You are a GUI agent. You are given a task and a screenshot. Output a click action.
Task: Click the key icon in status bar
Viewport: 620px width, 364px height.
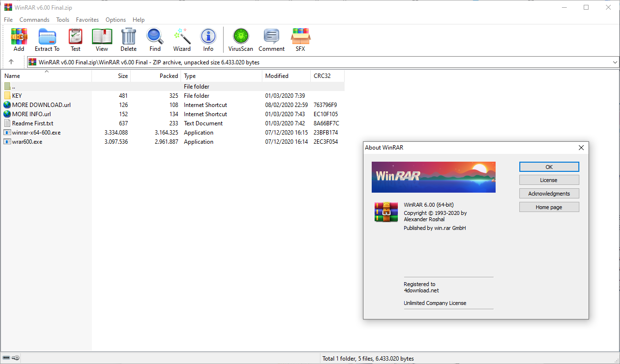pos(15,358)
